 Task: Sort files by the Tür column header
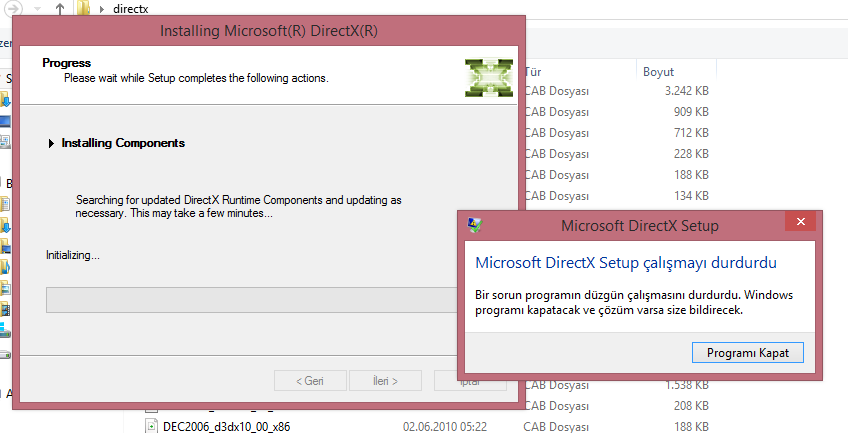click(533, 72)
